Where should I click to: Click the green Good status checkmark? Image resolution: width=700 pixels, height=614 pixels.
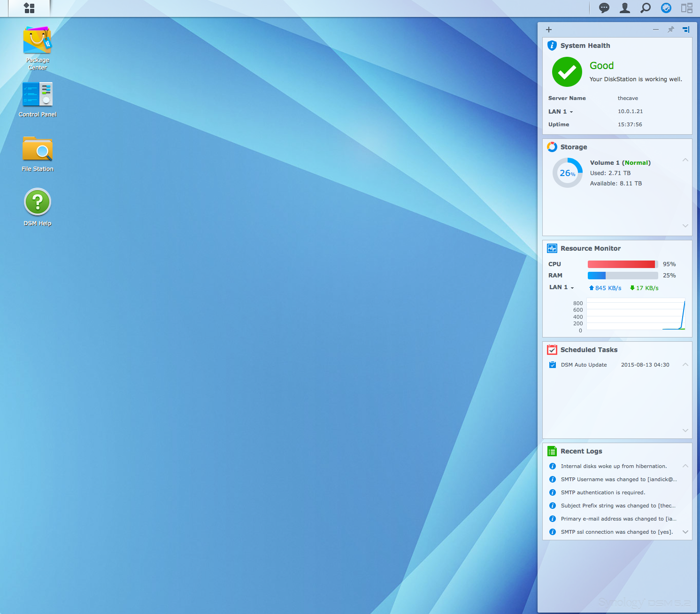567,72
